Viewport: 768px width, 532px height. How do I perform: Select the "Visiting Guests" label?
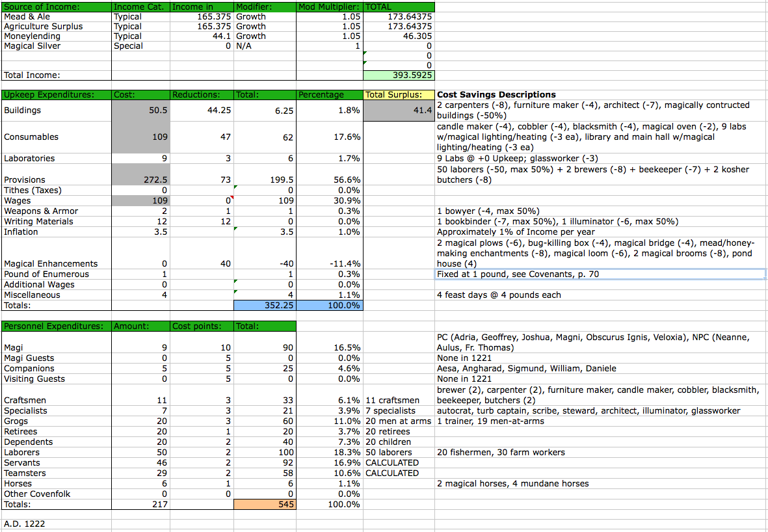57,379
